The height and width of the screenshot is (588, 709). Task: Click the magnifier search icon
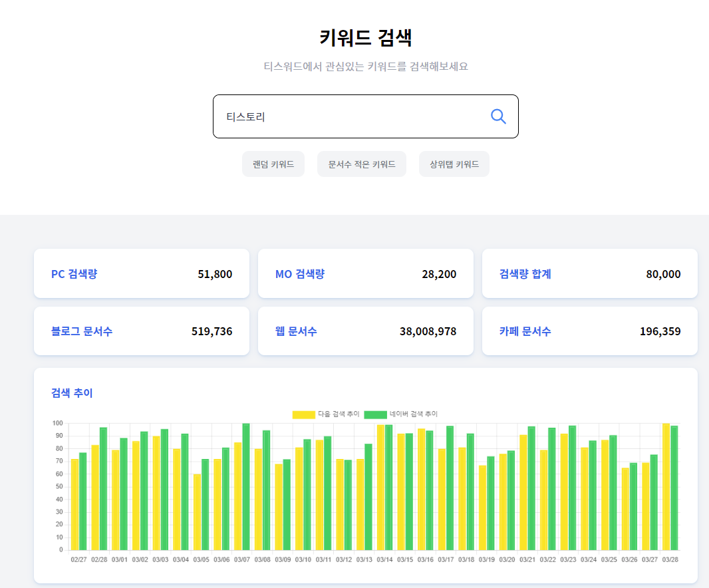[x=498, y=116]
